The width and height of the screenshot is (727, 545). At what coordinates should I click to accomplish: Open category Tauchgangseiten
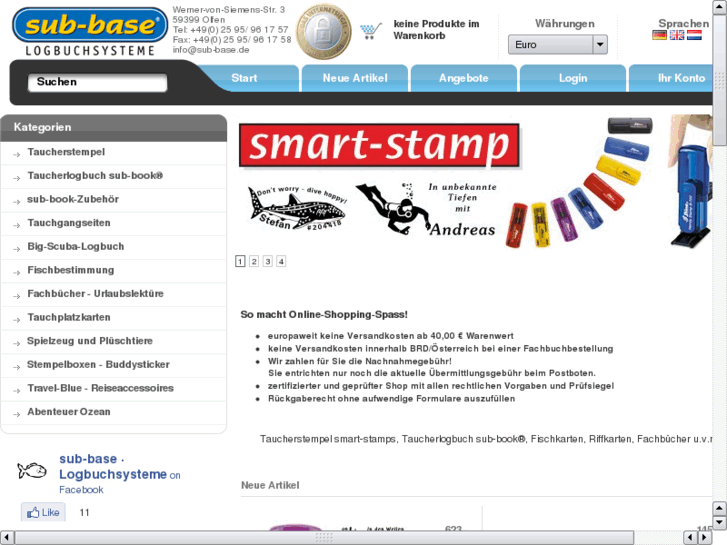69,223
